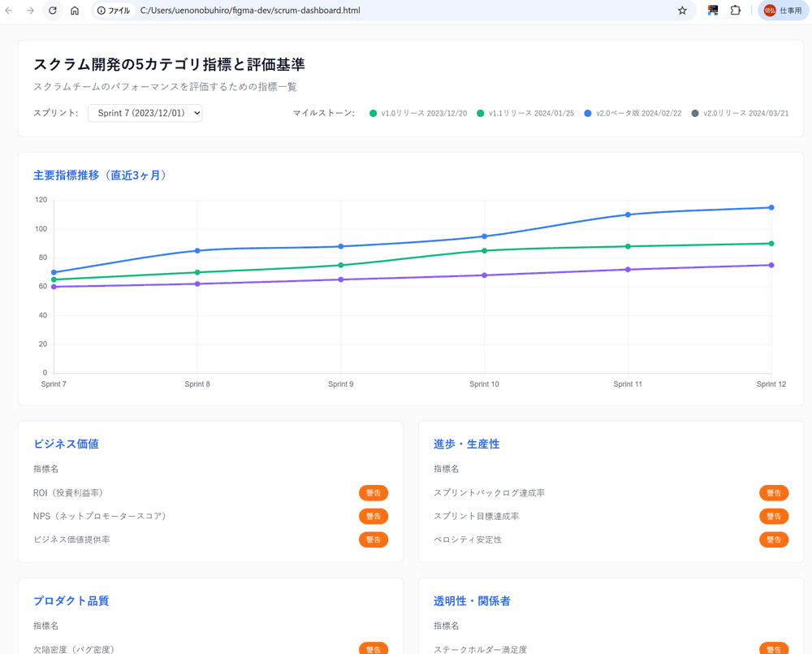Click the 警告 badge for ベロシティ安定性
812x654 pixels.
(x=773, y=539)
